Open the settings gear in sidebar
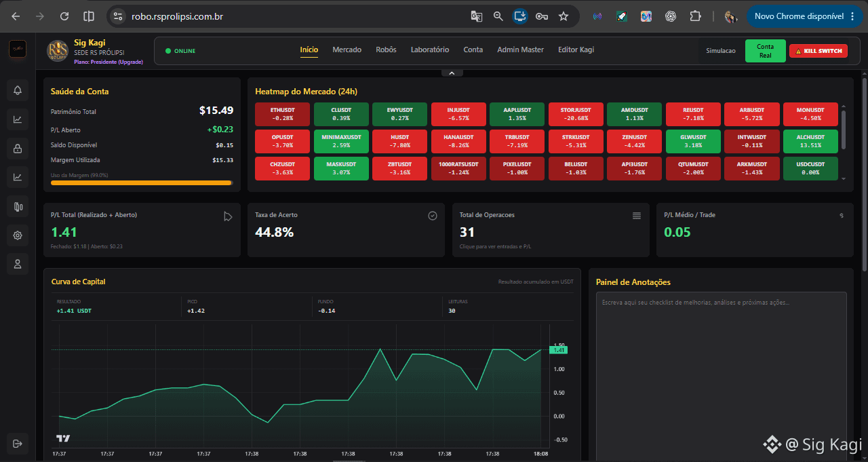The width and height of the screenshot is (868, 462). tap(18, 235)
